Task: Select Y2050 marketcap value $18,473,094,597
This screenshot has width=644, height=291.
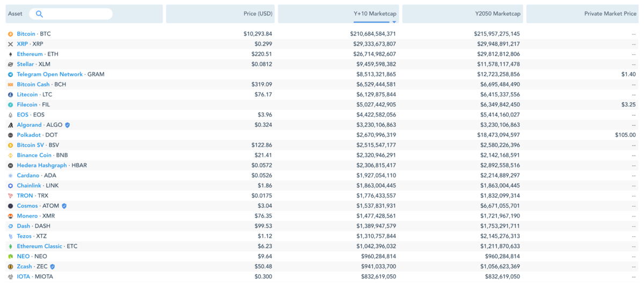Action: (499, 135)
